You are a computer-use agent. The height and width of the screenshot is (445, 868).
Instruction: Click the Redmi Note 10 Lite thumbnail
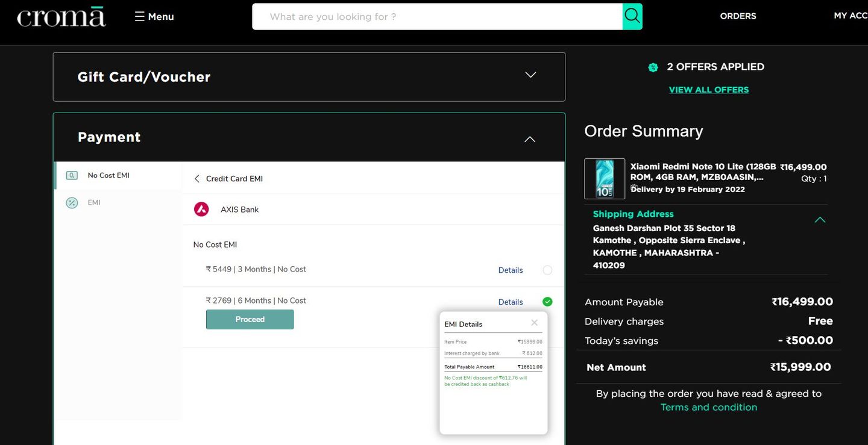tap(605, 179)
